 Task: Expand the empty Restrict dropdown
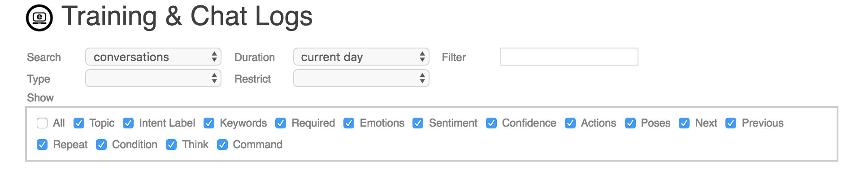(x=361, y=79)
